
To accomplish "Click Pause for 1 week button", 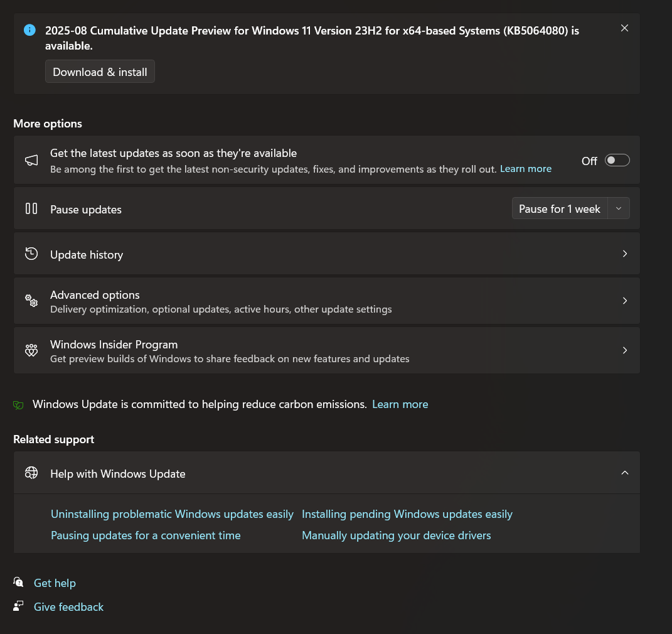I will coord(559,209).
